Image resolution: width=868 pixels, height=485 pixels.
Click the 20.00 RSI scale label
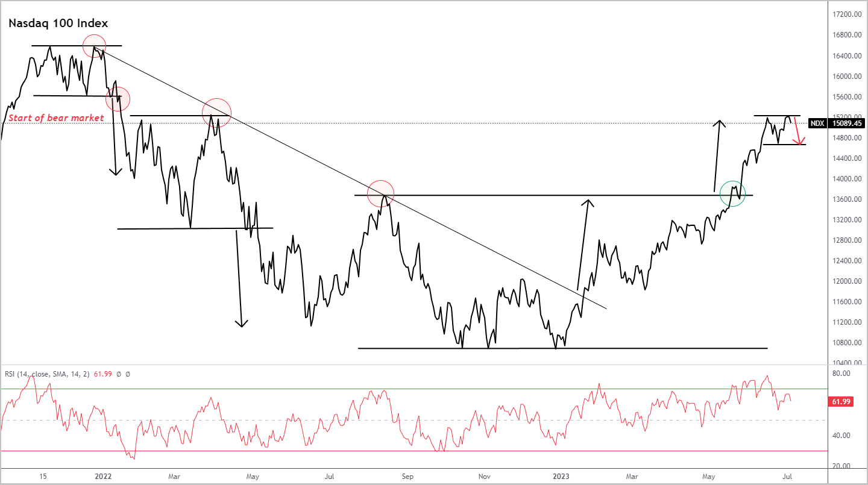(841, 466)
